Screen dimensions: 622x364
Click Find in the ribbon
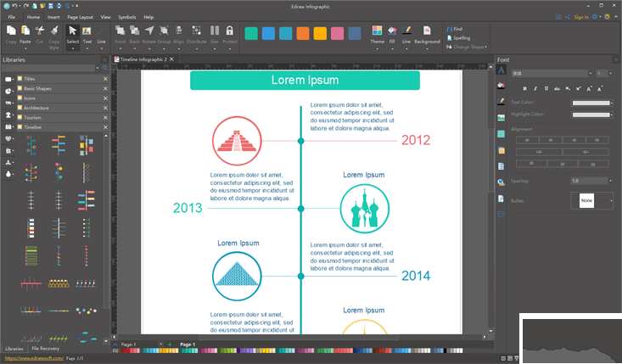pos(455,29)
